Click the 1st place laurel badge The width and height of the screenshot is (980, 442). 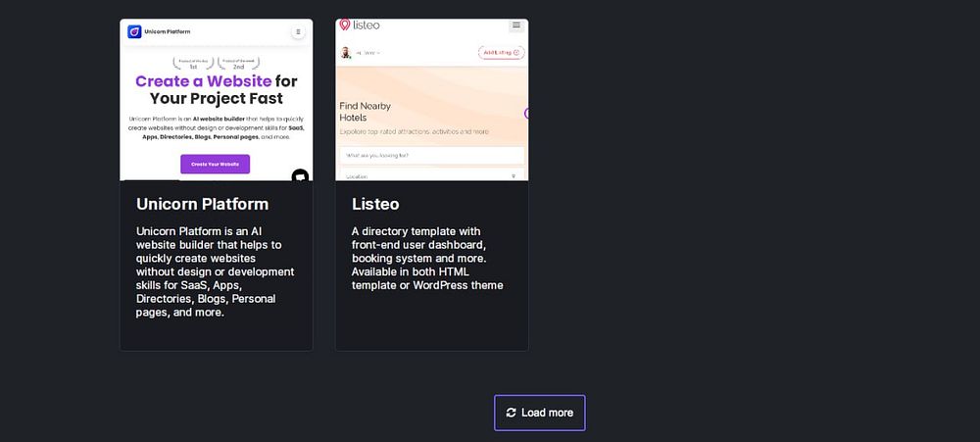click(193, 63)
